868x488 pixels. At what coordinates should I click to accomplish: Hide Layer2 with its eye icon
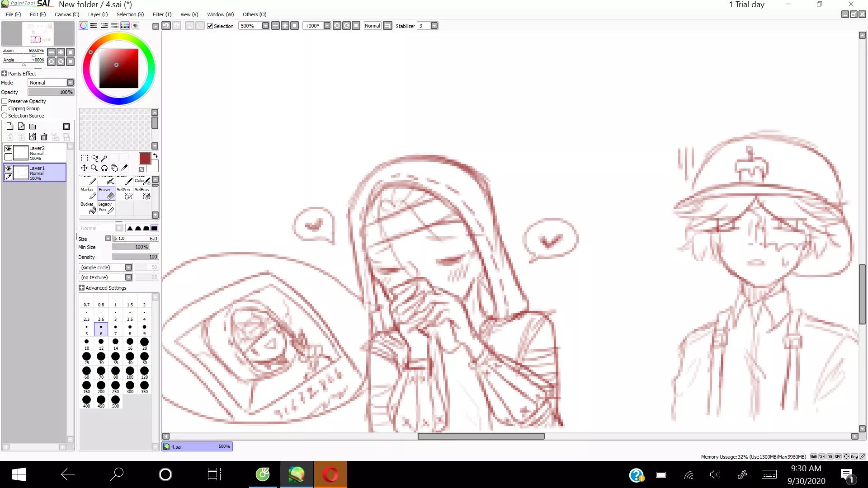click(x=8, y=149)
